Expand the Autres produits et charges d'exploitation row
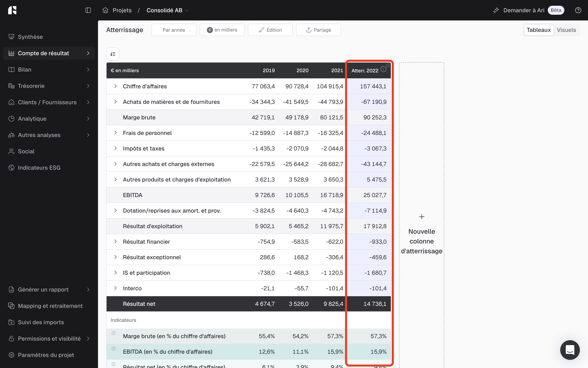Screen dimensions: 588x368 click(115, 179)
